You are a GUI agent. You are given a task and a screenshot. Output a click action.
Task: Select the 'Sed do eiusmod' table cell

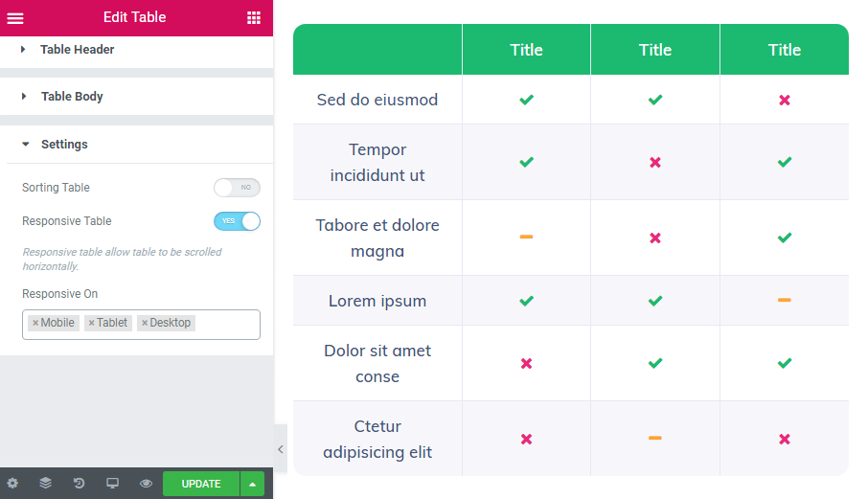[x=377, y=100]
